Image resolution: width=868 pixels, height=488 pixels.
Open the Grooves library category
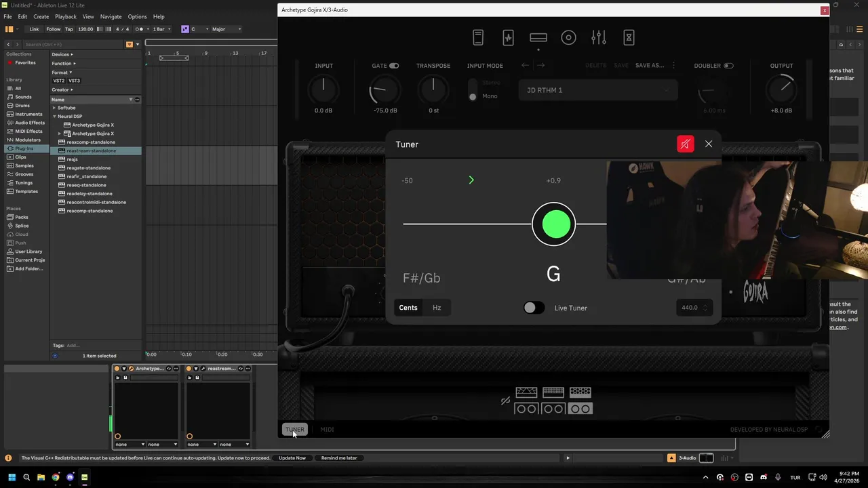[x=24, y=174]
